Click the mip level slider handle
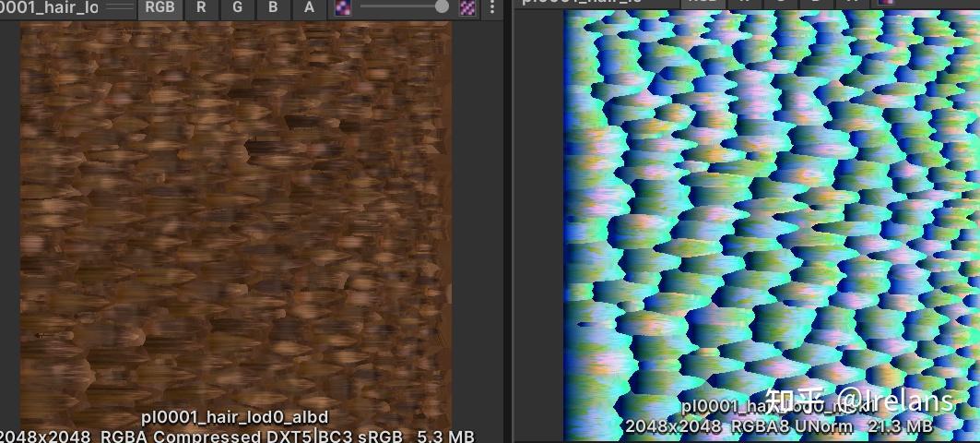Screen dimensions: 980x443 [x=442, y=6]
